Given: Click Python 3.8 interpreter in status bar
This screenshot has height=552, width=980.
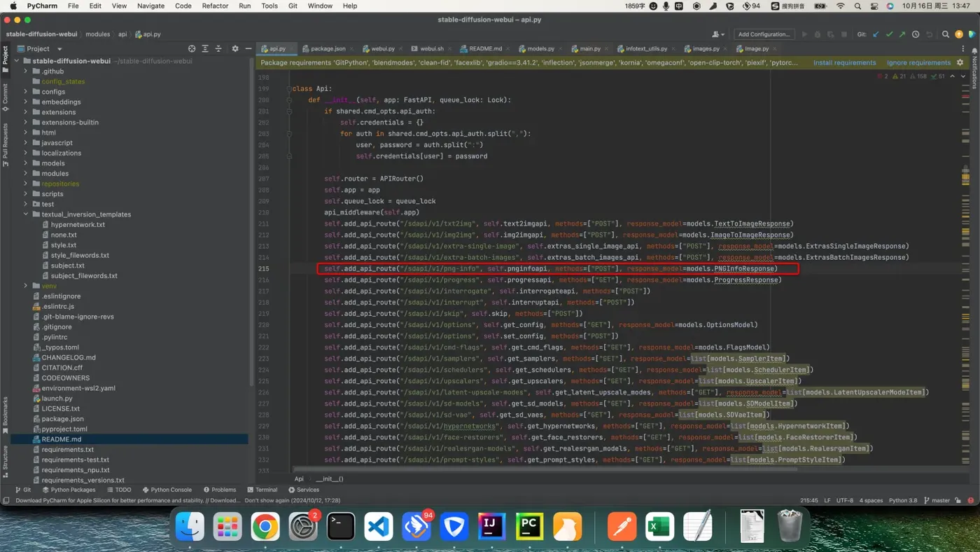Looking at the screenshot, I should 903,500.
